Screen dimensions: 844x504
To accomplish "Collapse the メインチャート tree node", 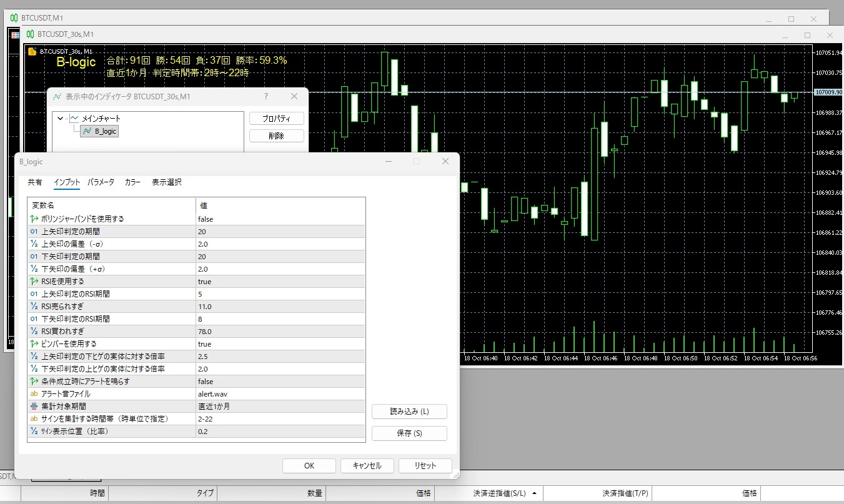I will (60, 118).
